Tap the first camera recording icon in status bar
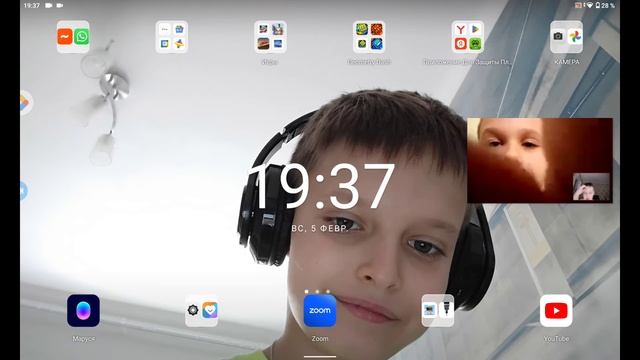 (x=49, y=5)
